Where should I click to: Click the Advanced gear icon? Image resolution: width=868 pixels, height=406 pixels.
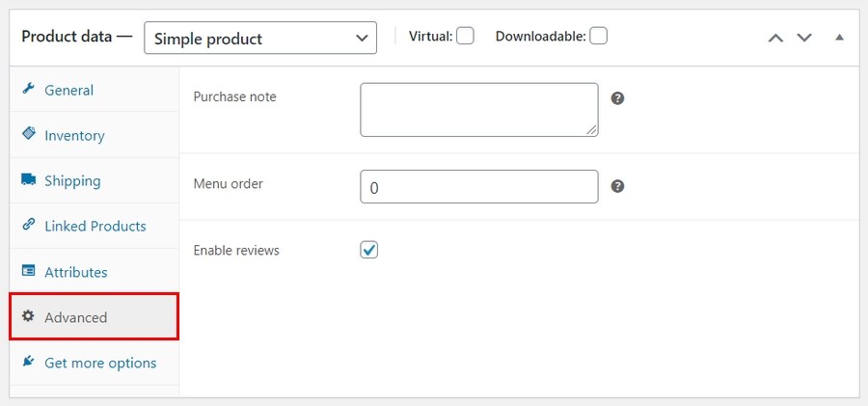[x=28, y=316]
